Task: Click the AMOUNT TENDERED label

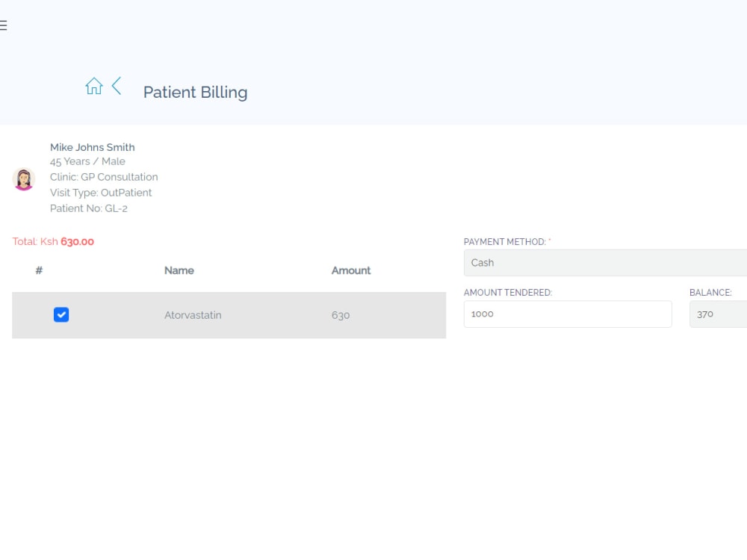Action: (508, 293)
